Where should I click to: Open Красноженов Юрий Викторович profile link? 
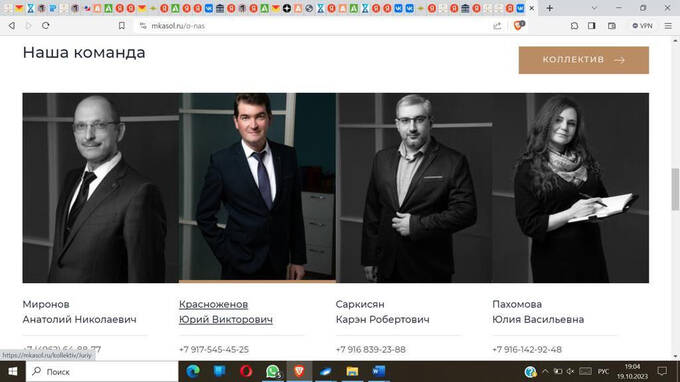click(226, 312)
